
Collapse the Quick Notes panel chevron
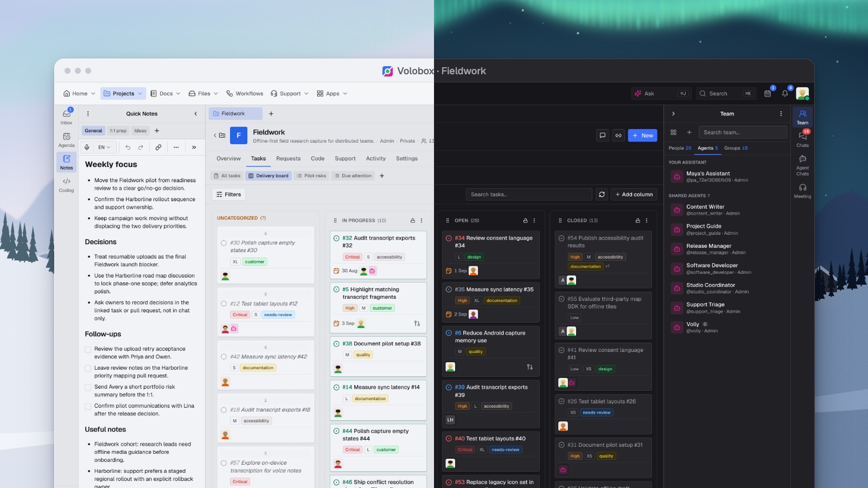pos(196,114)
